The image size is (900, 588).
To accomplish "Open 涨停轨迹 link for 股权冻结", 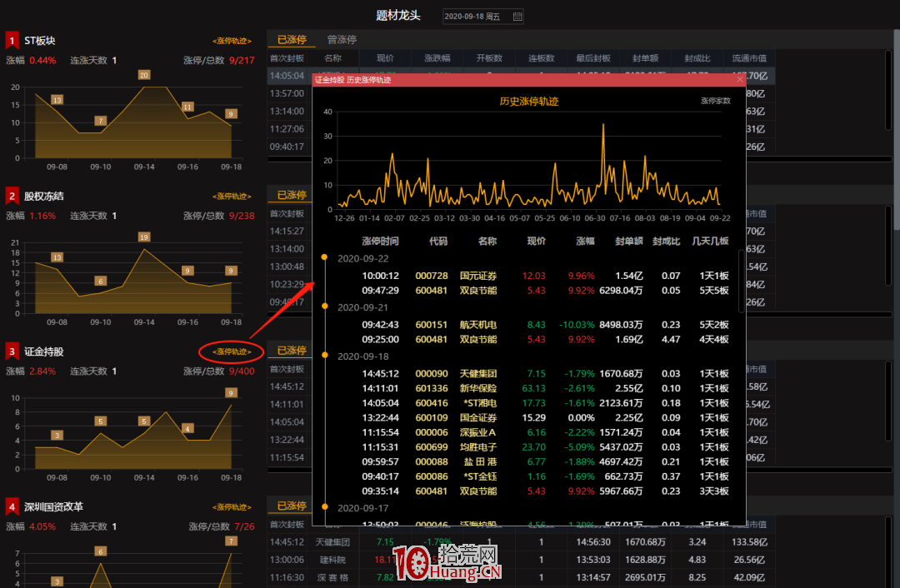I will tap(232, 197).
